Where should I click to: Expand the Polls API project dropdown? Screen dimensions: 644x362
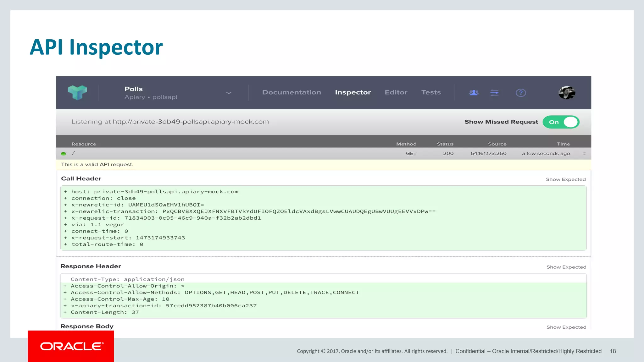pyautogui.click(x=229, y=93)
